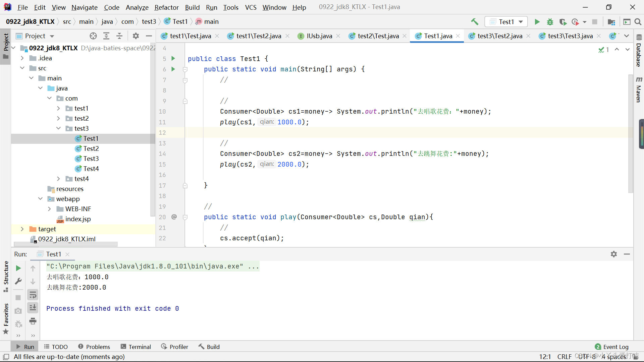This screenshot has height=362, width=644.
Task: Collapse the src folder
Action: (22, 68)
